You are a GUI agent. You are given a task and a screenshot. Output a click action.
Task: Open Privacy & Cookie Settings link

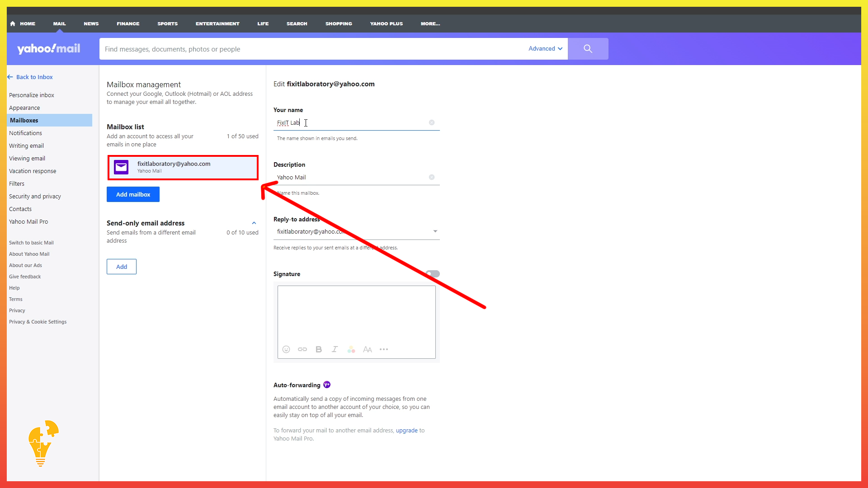(x=38, y=322)
